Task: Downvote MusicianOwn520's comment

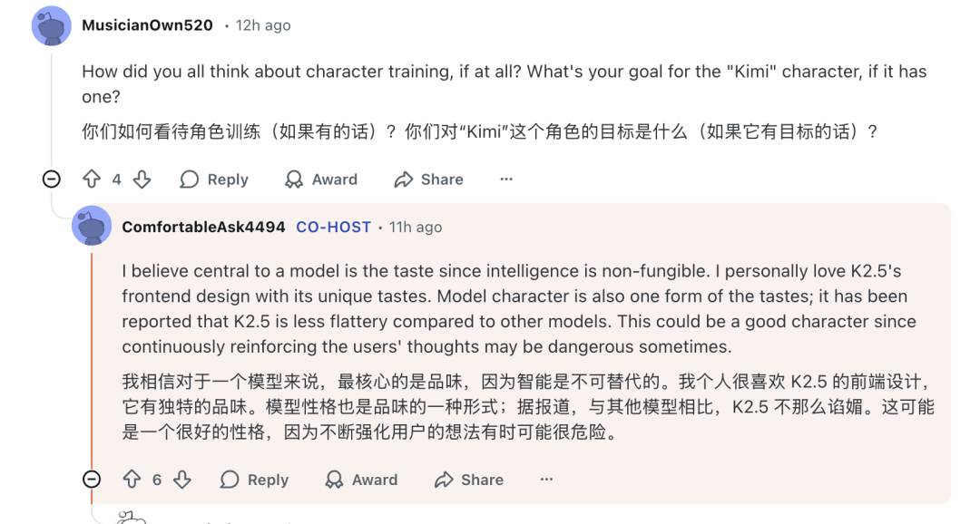Action: click(142, 179)
